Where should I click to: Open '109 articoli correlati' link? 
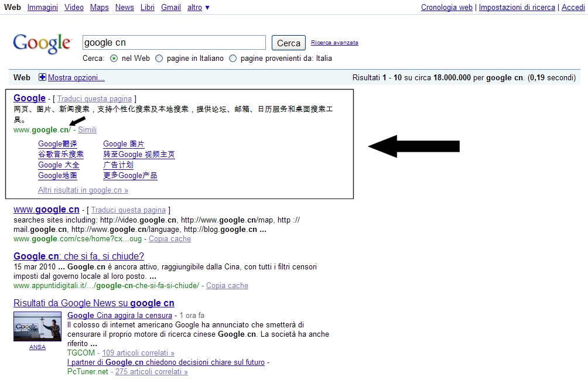click(138, 353)
